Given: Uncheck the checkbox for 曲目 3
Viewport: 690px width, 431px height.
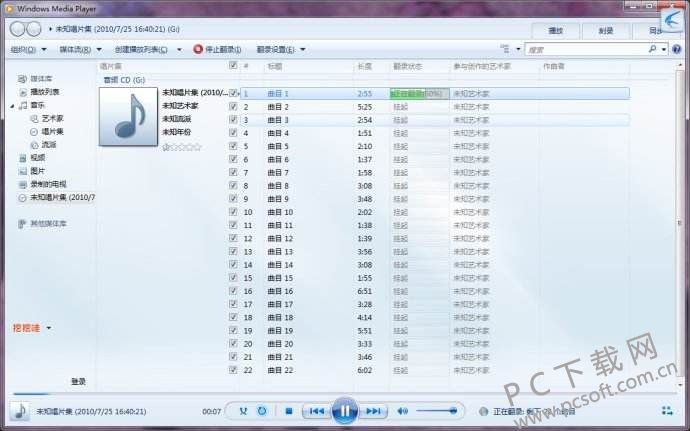Looking at the screenshot, I should click(x=233, y=119).
